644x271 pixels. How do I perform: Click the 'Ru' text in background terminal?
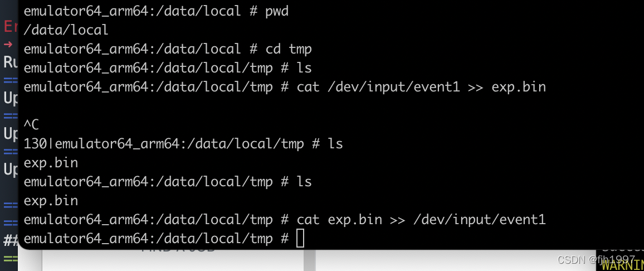pos(11,62)
